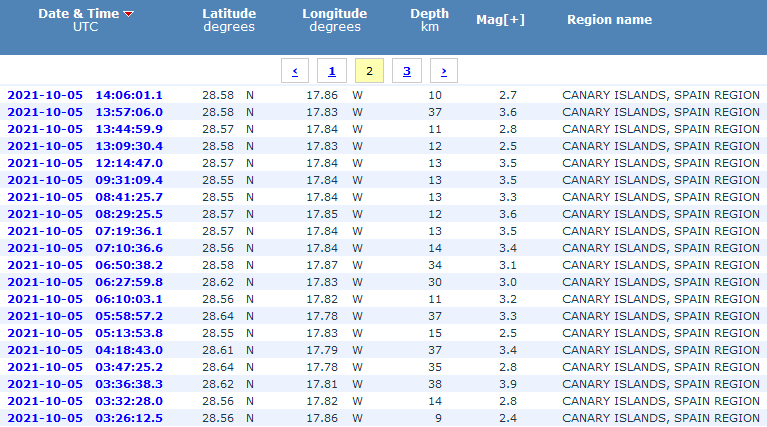Click depth 37 in the 13:57:06.0 row

point(435,112)
